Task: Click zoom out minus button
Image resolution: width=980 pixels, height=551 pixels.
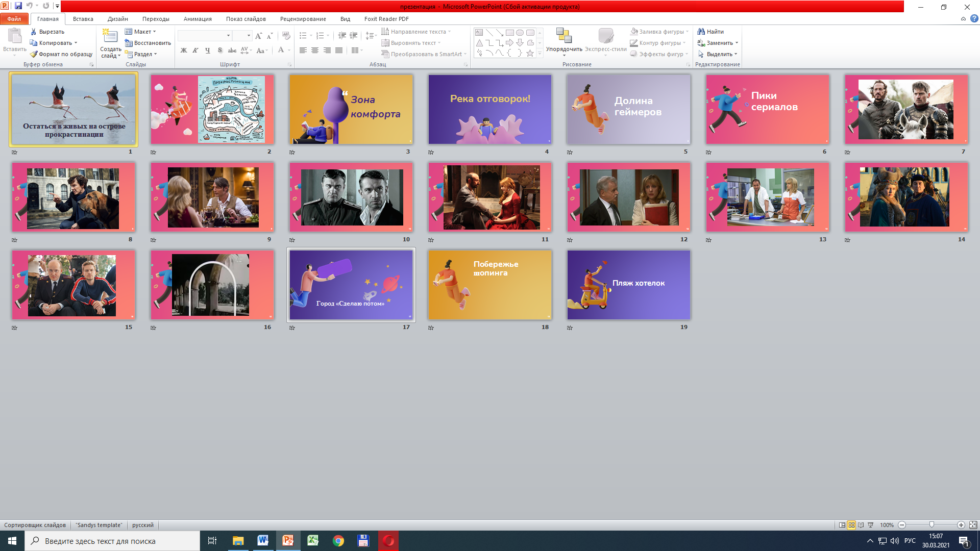Action: [902, 525]
